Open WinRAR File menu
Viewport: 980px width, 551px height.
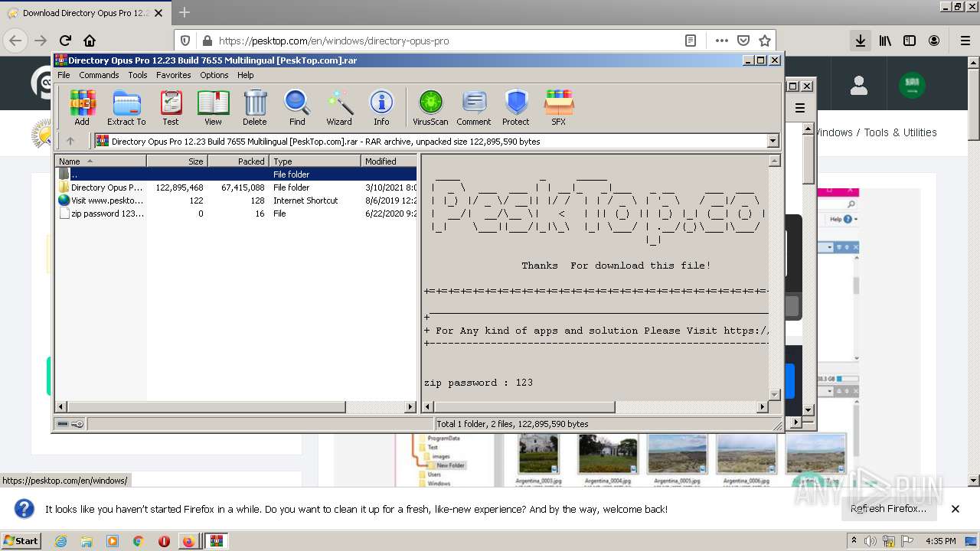64,75
